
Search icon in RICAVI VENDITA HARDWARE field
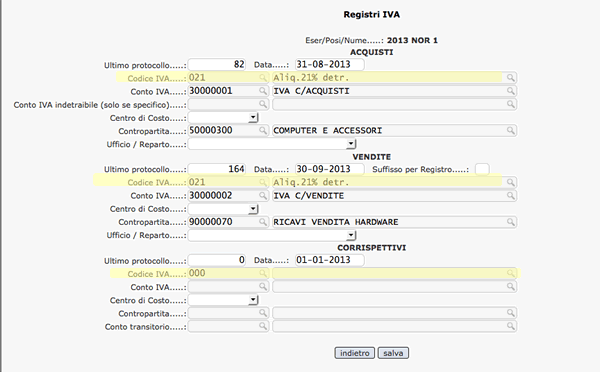click(510, 222)
